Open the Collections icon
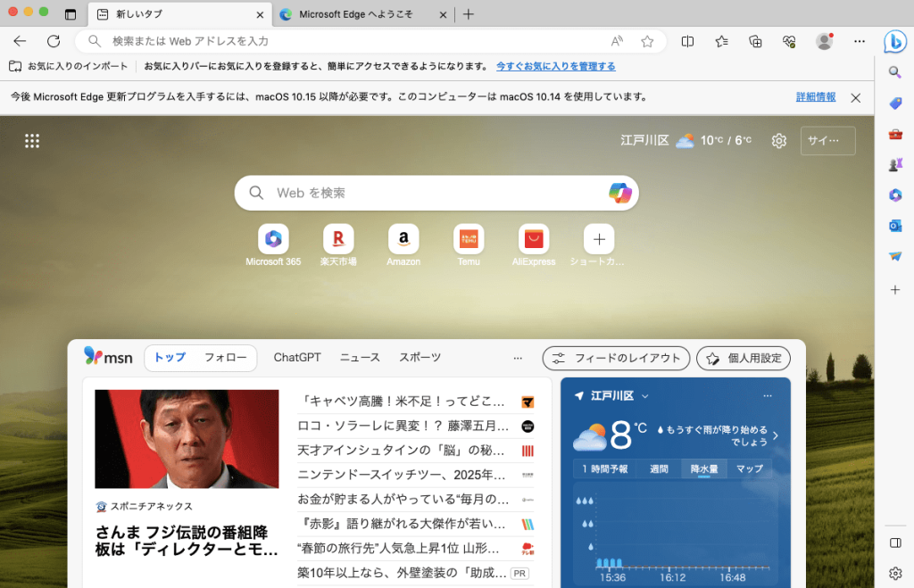 (755, 41)
